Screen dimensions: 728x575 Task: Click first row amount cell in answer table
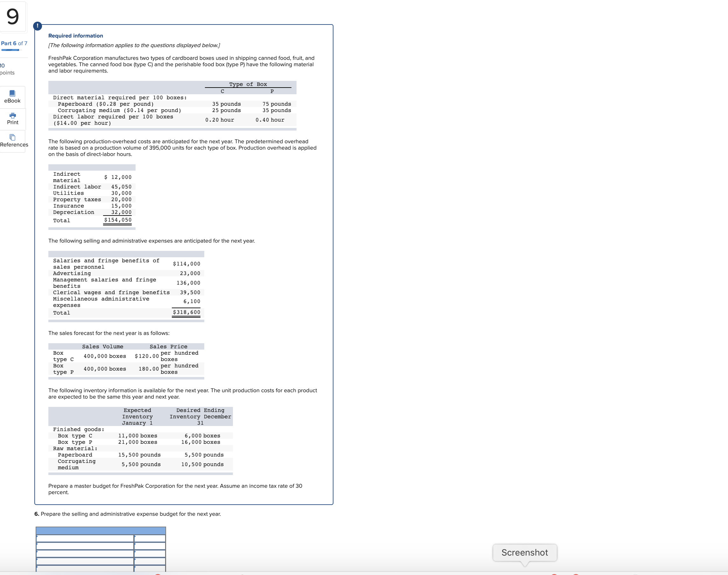coord(150,538)
